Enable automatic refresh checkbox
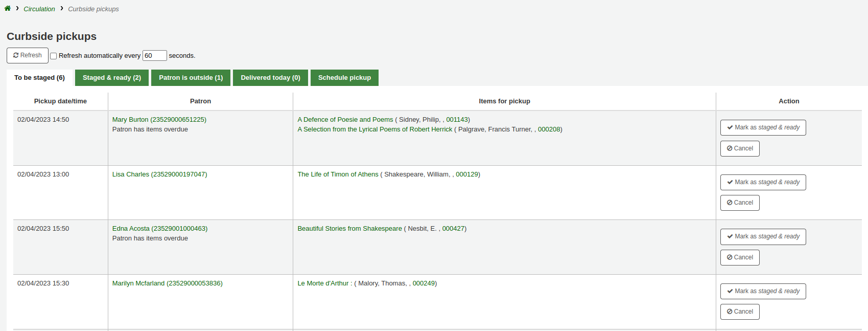Image resolution: width=868 pixels, height=331 pixels. [54, 56]
